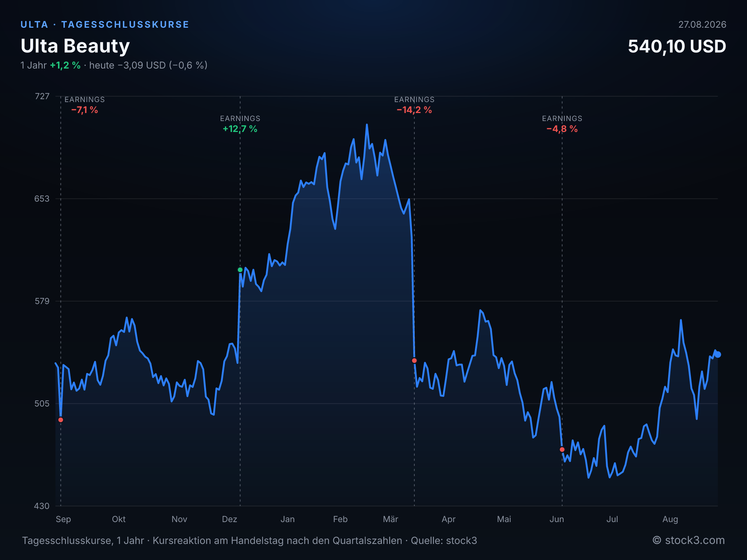Click the "Jan" x-axis label
The width and height of the screenshot is (747, 560).
288,519
